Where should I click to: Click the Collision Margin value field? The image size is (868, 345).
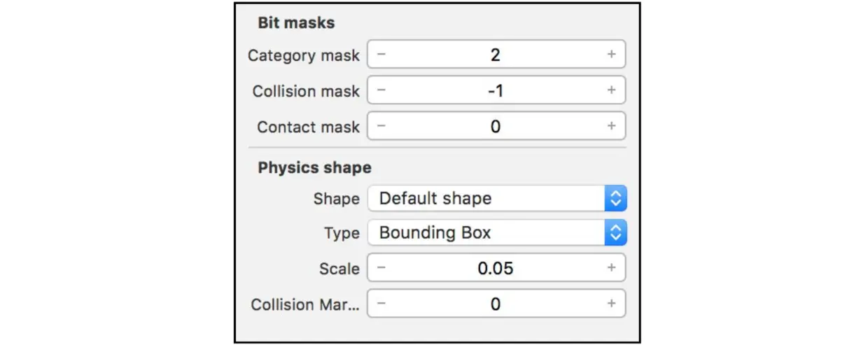coord(496,304)
